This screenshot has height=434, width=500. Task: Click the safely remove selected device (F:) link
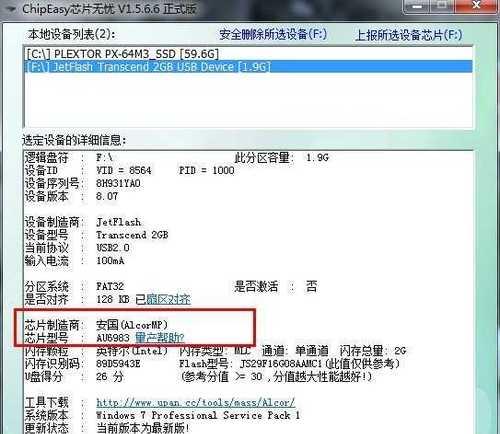[273, 34]
